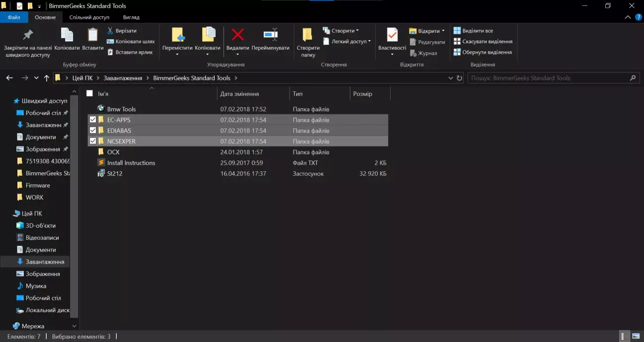This screenshot has height=342, width=644.
Task: Open Створити new item dropdown
Action: click(341, 31)
